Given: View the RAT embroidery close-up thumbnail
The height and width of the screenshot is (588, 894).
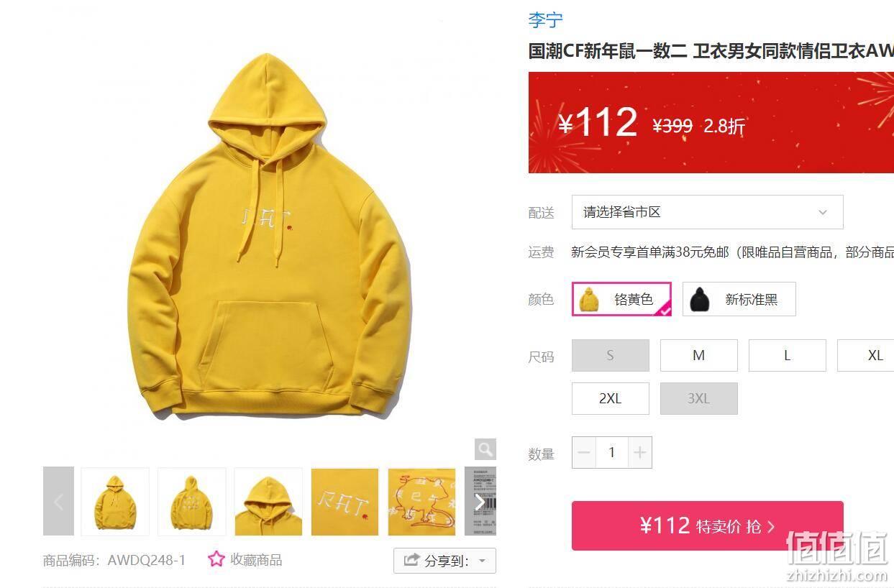Looking at the screenshot, I should (x=345, y=502).
